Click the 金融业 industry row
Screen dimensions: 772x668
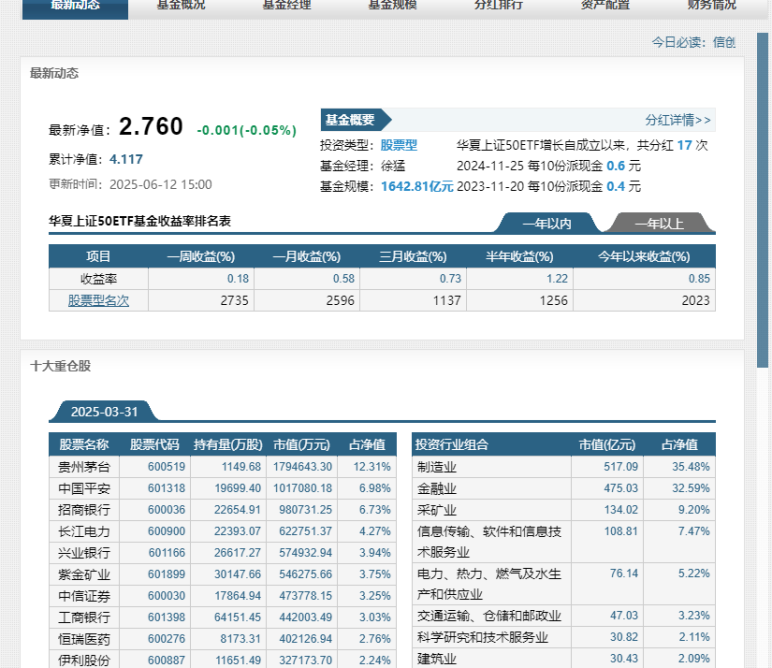pos(564,488)
